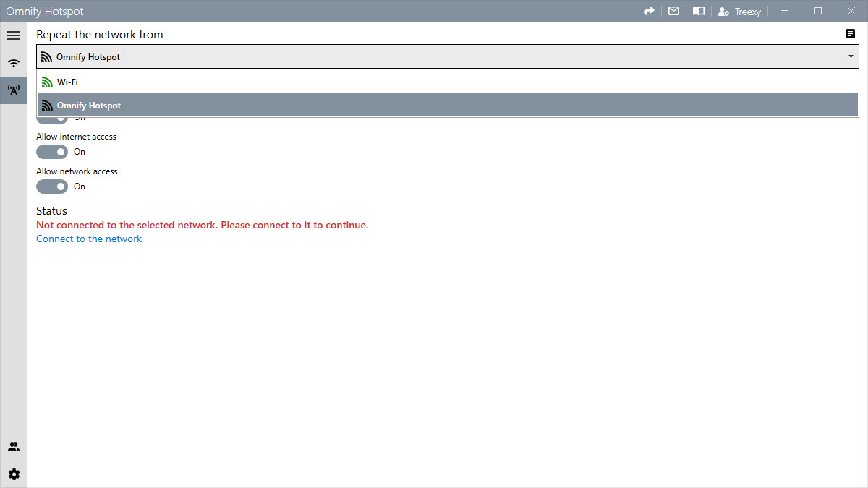Select the Wi-Fi section in the sidebar

(x=14, y=63)
